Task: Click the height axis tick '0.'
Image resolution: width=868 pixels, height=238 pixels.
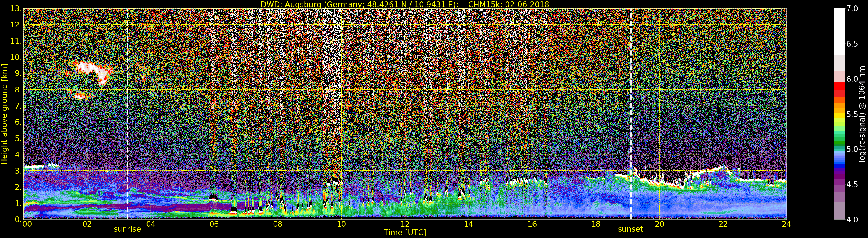Action: coord(18,219)
